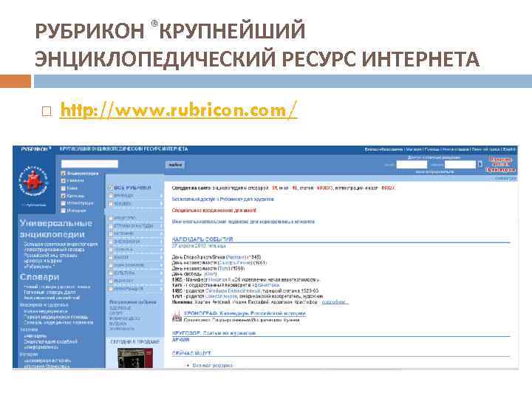Expand the ЧЕЛОВЕК rubric arrow
Image resolution: width=532 pixels, height=399 pixels.
(162, 204)
